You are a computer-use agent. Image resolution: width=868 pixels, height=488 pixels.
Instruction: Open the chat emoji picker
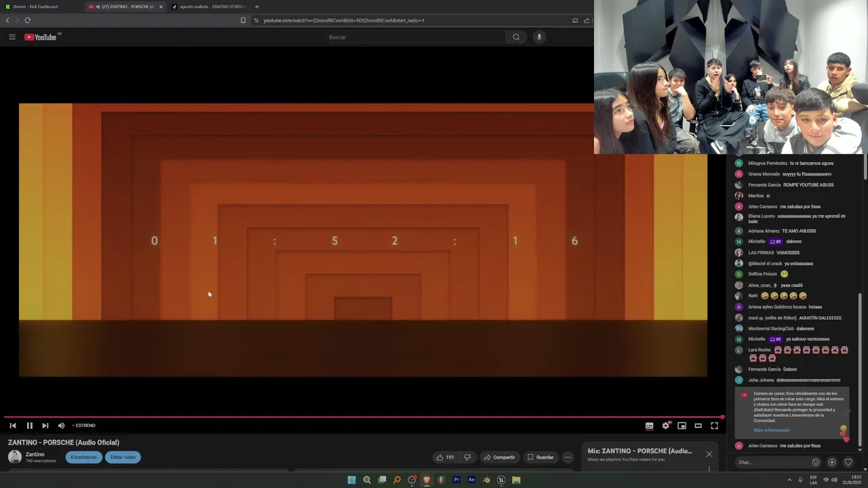[816, 462]
